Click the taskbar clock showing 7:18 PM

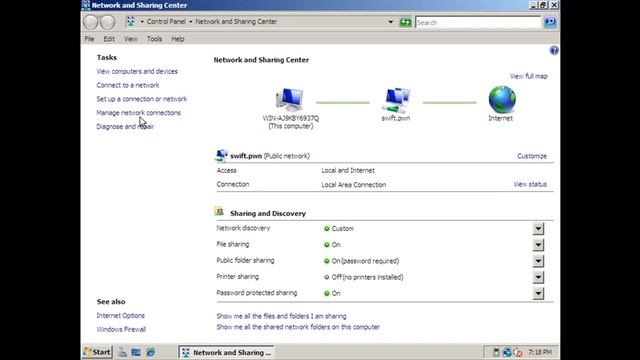(x=540, y=352)
